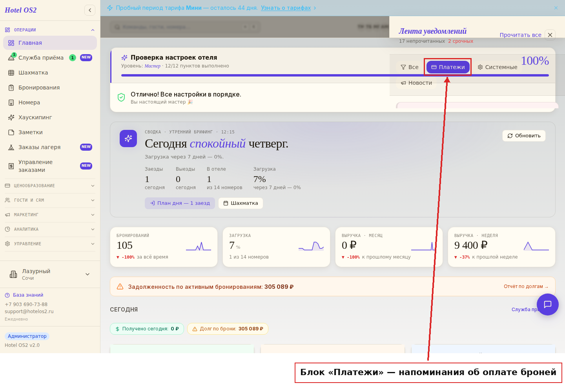Expand the МАРКЕТИНГ section

click(50, 215)
